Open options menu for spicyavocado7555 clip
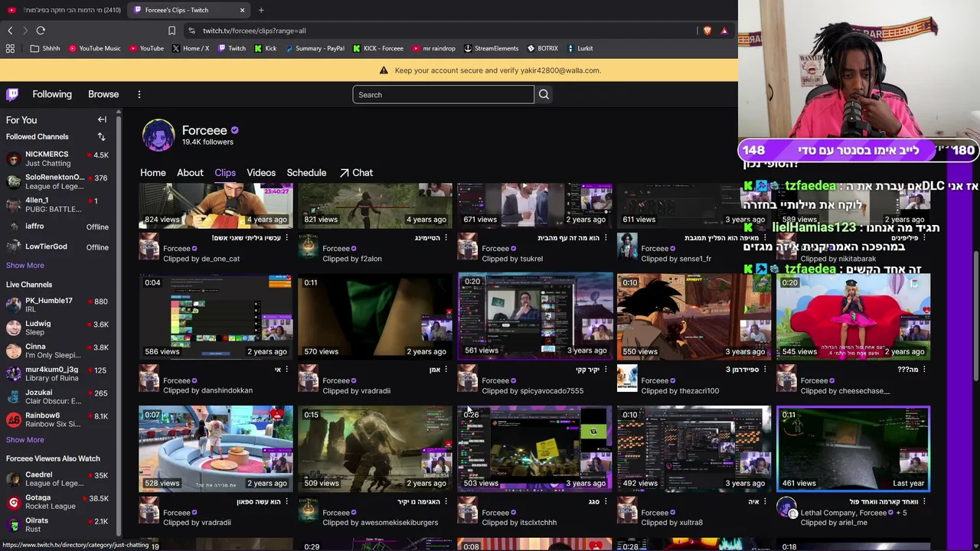Screen dimensions: 980x551 click(606, 370)
